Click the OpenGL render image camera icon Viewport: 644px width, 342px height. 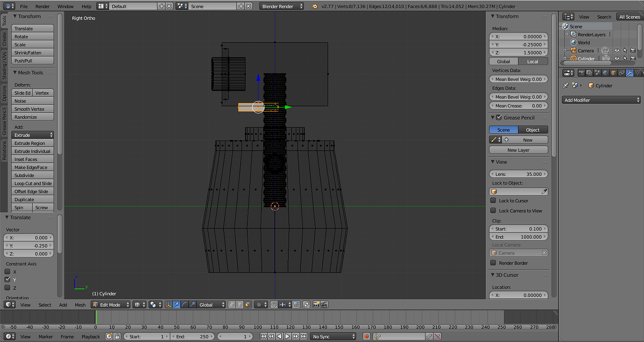tap(316, 305)
